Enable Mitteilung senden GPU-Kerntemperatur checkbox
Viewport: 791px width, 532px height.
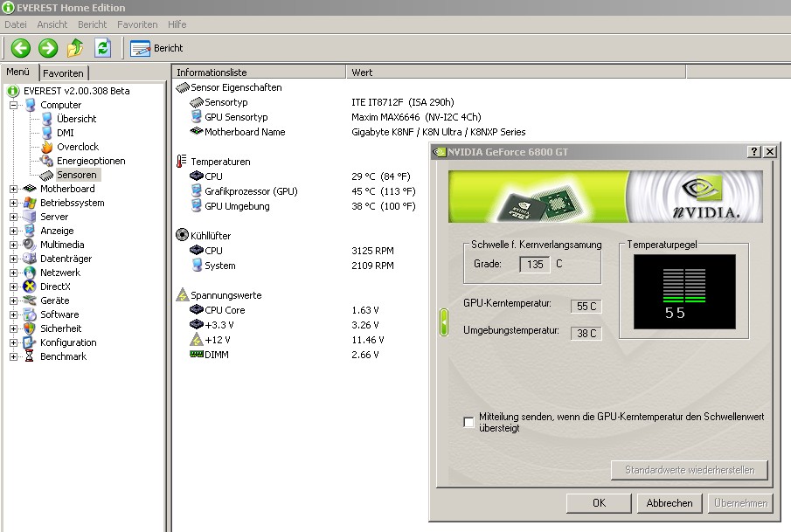pyautogui.click(x=468, y=422)
